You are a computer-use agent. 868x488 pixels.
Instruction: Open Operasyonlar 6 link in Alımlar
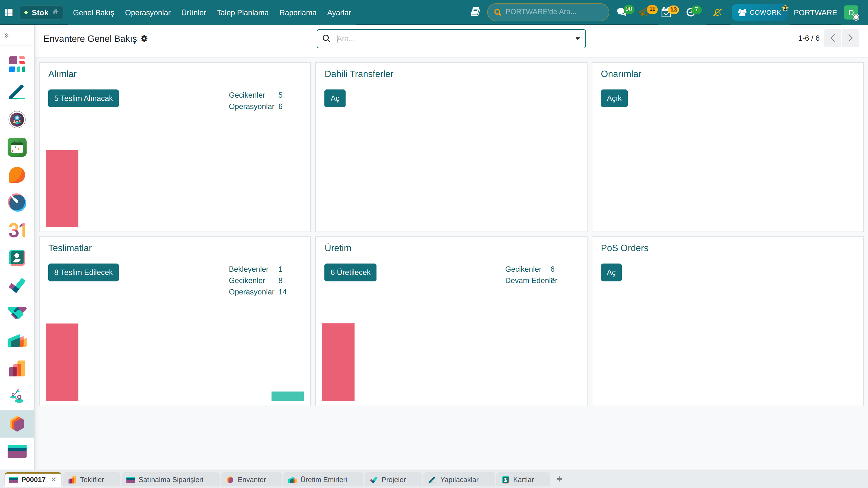click(256, 107)
